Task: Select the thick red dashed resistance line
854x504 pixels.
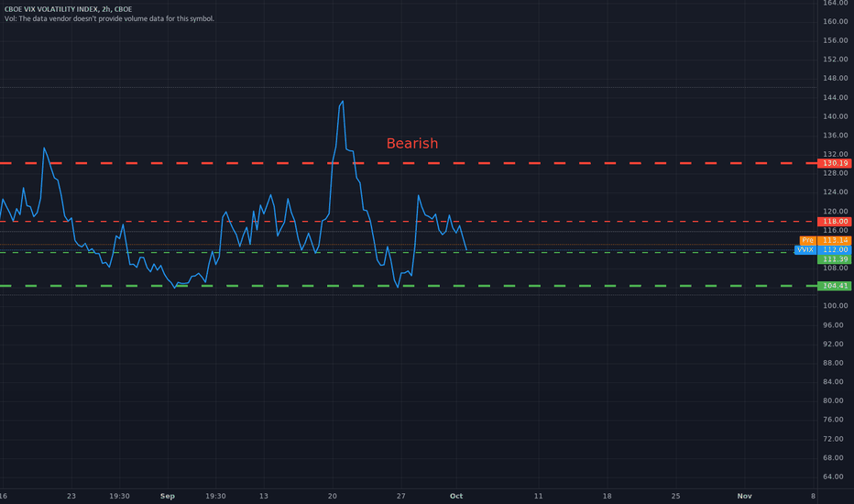Action: (409, 163)
